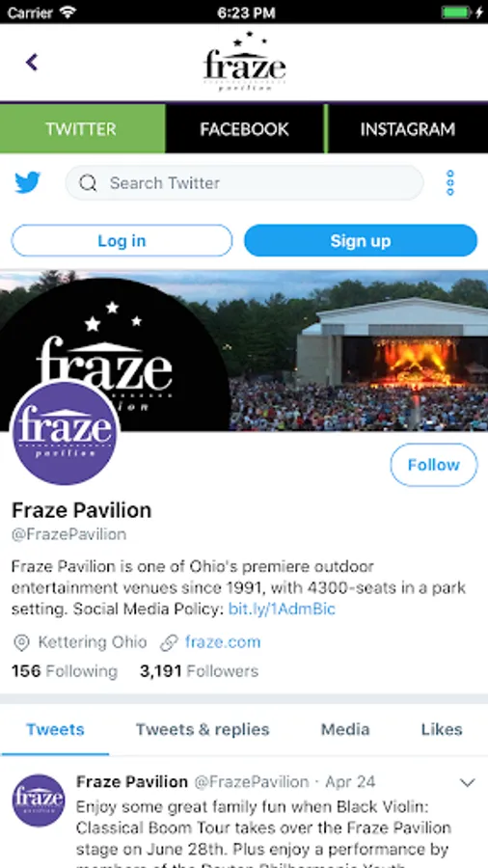This screenshot has height=868, width=488.
Task: Click into the Search Twitter field
Action: coord(245,182)
